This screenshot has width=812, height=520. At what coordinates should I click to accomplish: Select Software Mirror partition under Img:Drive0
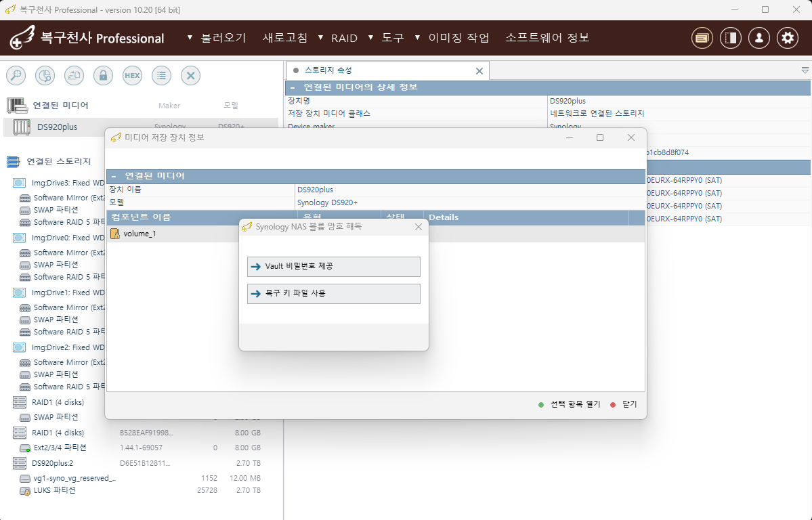tap(69, 253)
